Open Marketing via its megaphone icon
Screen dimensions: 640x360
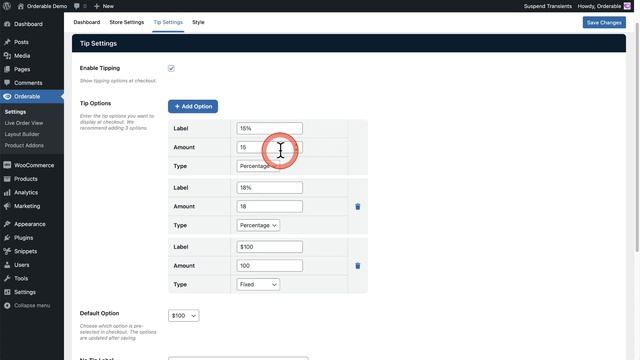[x=7, y=206]
